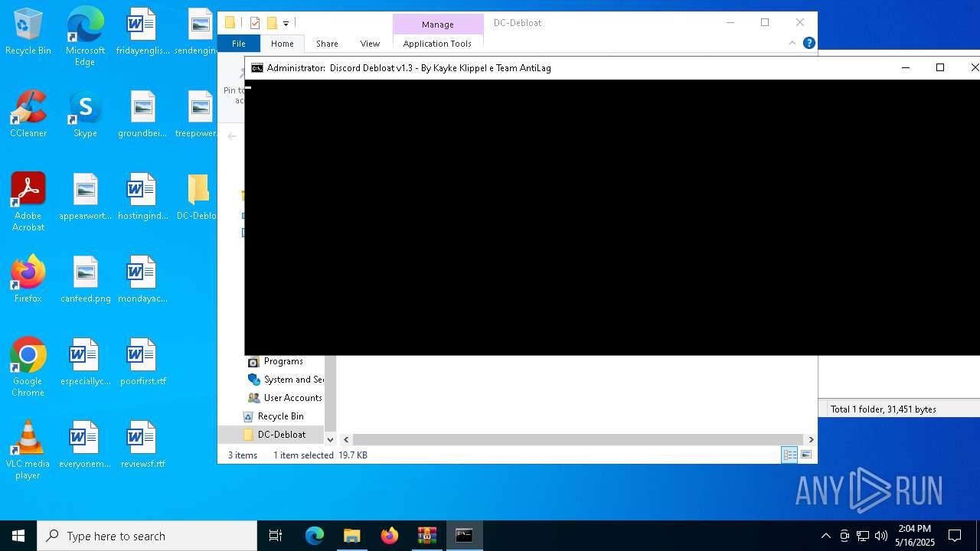Open File tab in Explorer ribbon
980x551 pixels.
click(239, 44)
